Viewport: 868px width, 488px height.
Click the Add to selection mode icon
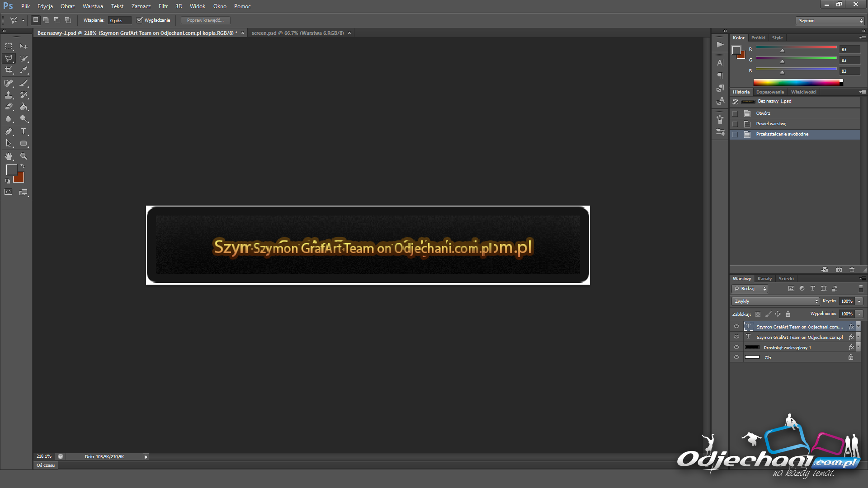tap(46, 20)
